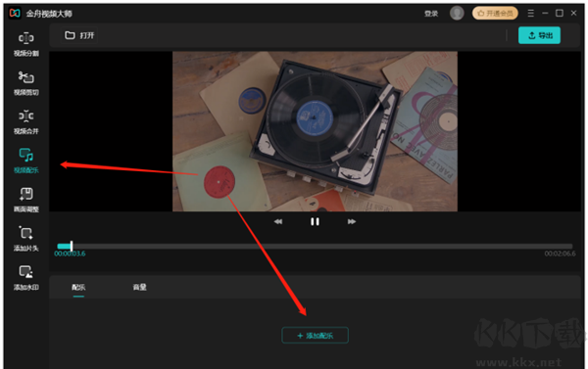588x369 pixels.
Task: Skip ahead with the fast-forward button
Action: click(352, 222)
